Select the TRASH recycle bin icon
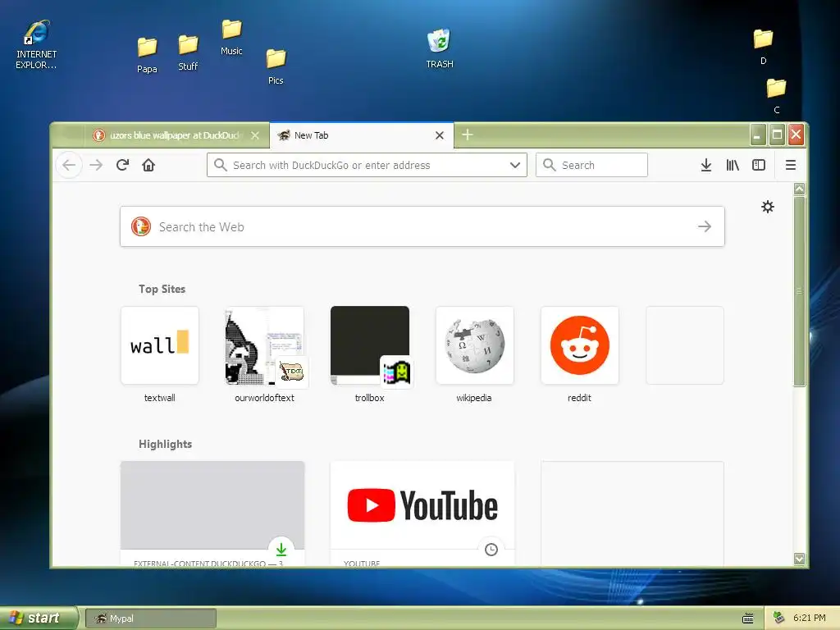 (x=440, y=48)
